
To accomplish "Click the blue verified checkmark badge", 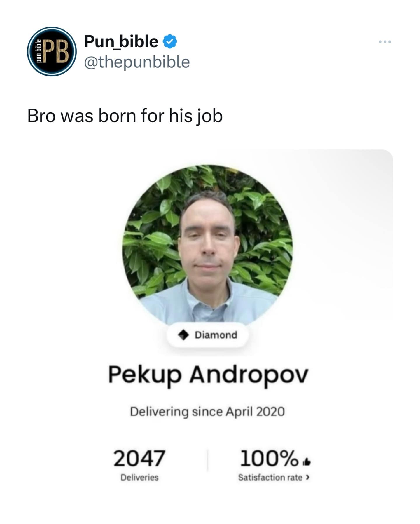I will [169, 41].
